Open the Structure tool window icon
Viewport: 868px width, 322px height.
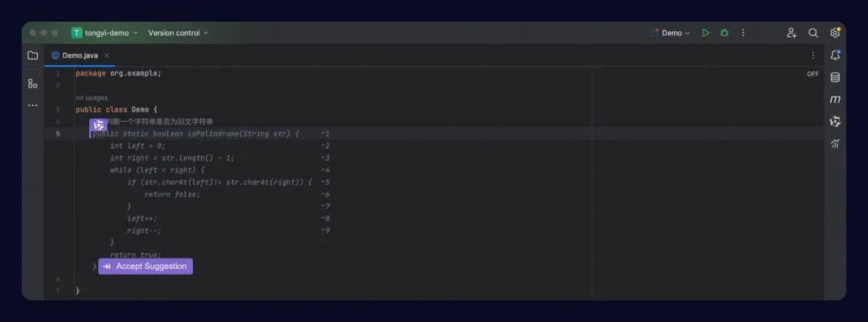pos(33,84)
